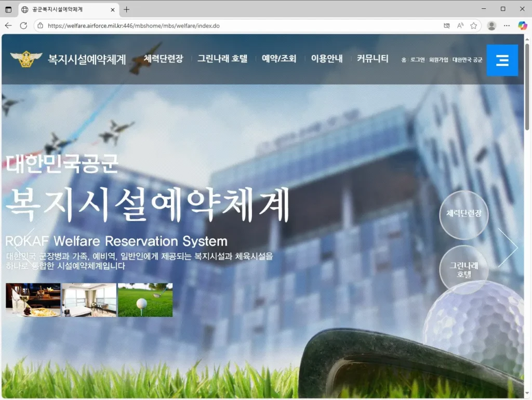Add this page to favorites with the star
532x400 pixels.
[474, 25]
